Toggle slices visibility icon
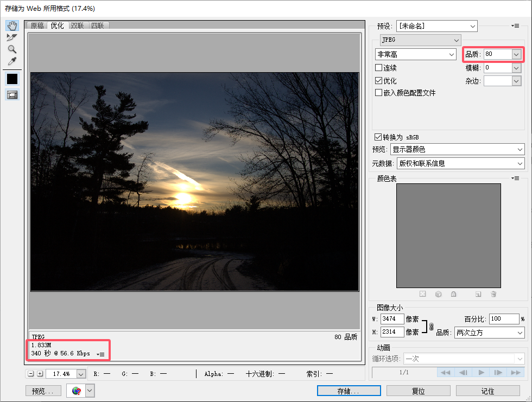The height and width of the screenshot is (402, 532). point(12,95)
